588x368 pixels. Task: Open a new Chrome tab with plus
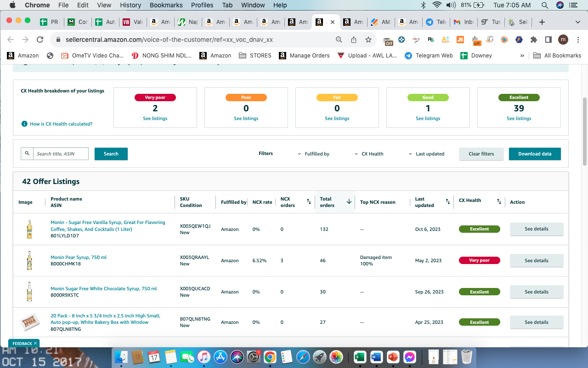(x=542, y=22)
